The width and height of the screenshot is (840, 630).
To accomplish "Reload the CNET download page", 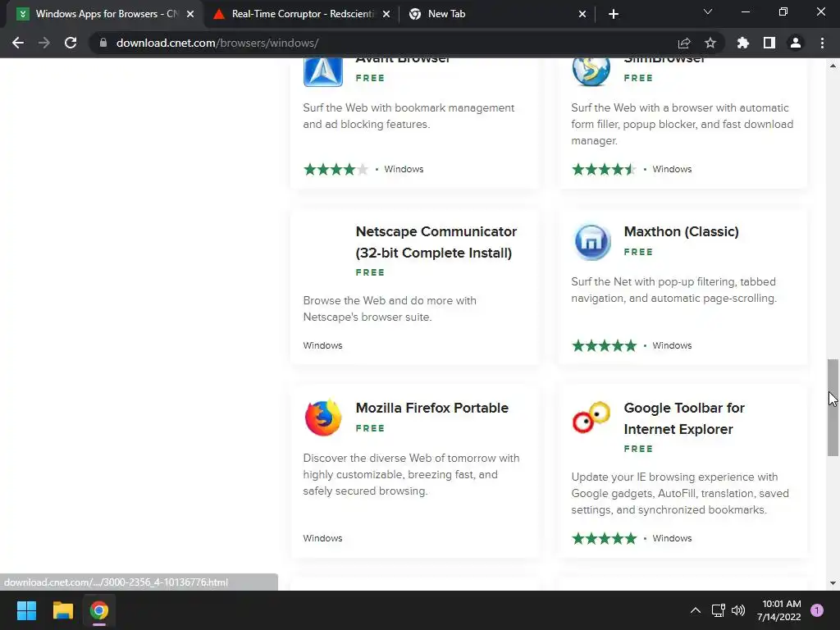I will coord(71,43).
